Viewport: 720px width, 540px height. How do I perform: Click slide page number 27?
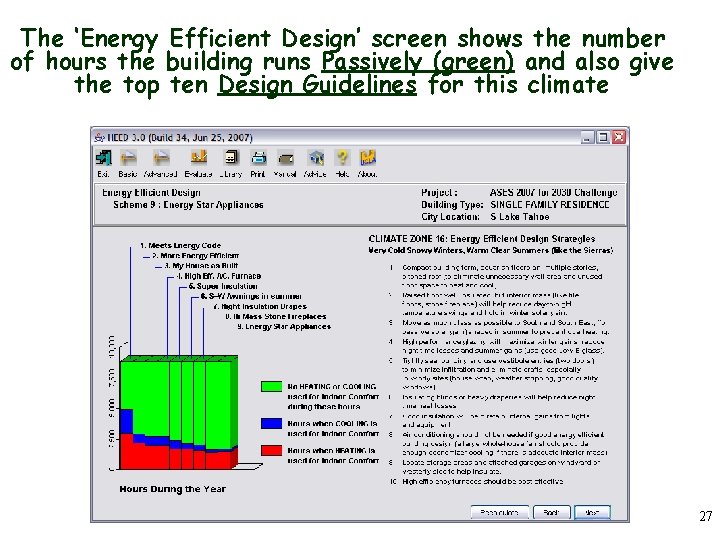click(706, 516)
